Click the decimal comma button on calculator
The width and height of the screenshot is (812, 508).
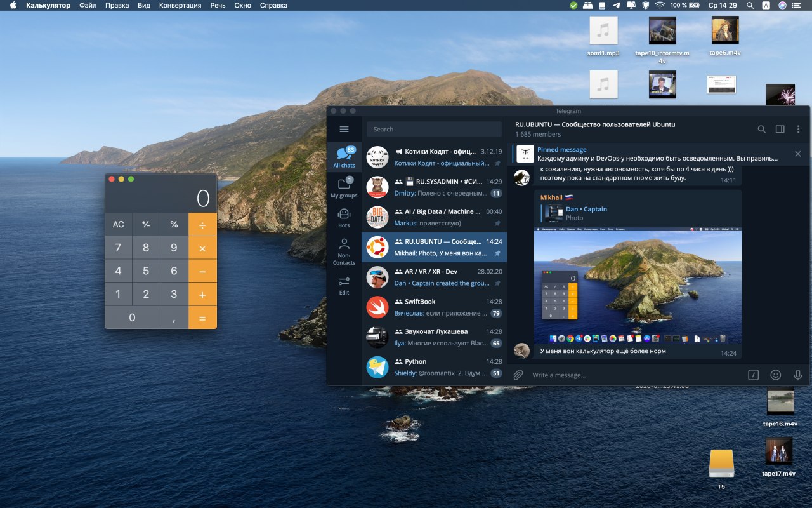point(174,317)
